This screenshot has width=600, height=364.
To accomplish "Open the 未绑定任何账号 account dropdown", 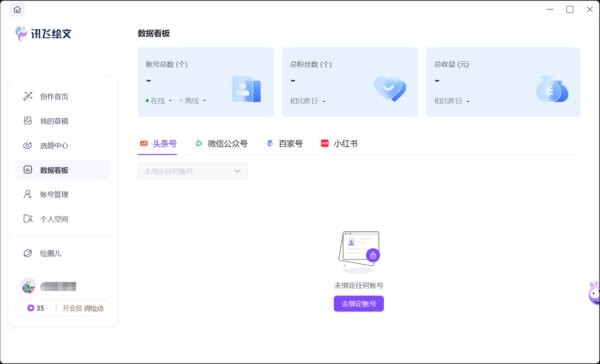I will [192, 171].
